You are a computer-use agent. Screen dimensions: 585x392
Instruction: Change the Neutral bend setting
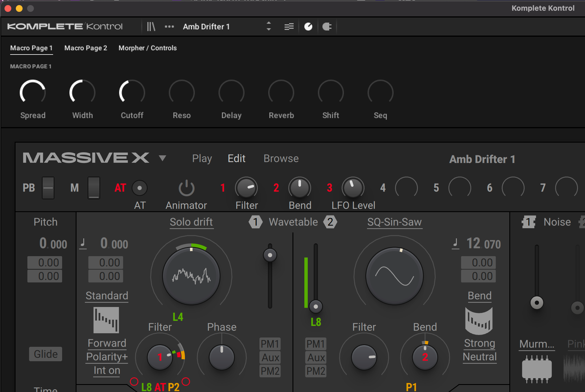(480, 357)
